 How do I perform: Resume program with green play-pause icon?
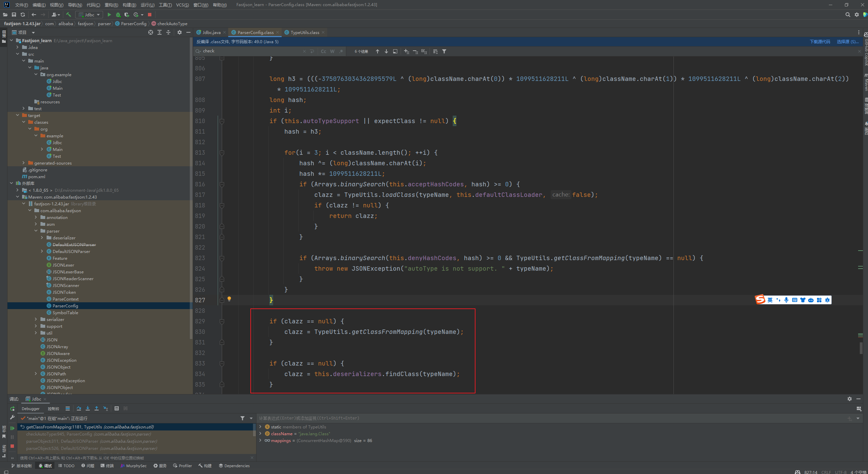point(12,428)
